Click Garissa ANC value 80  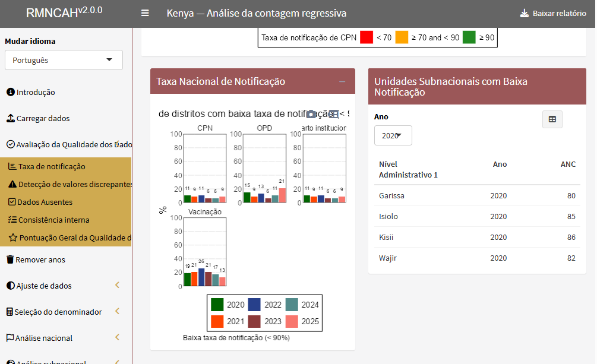(x=571, y=196)
